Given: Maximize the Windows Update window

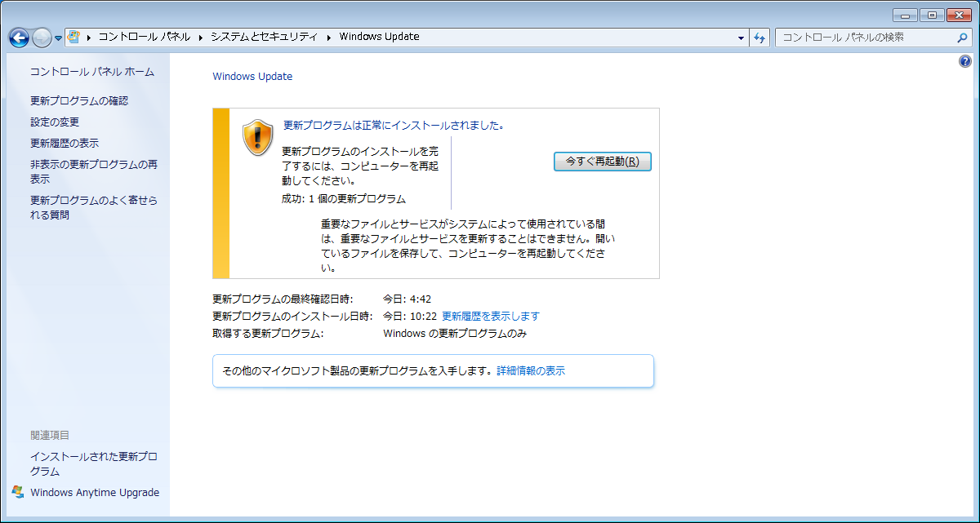Looking at the screenshot, I should [x=930, y=15].
